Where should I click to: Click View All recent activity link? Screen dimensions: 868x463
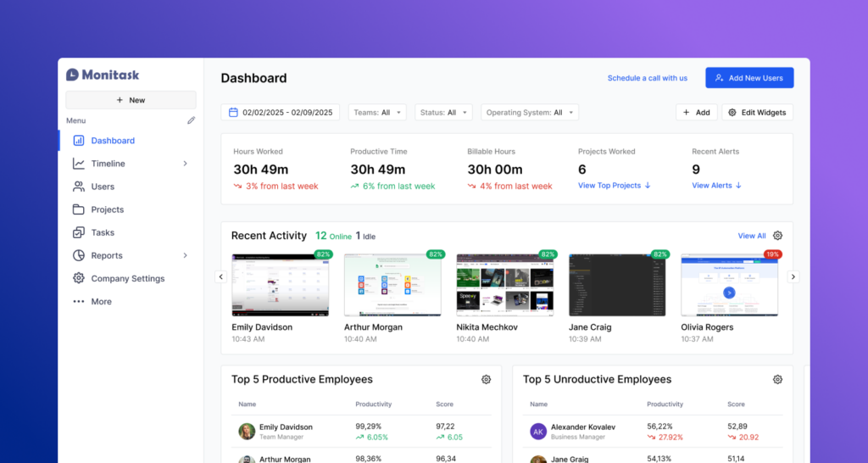[x=752, y=236]
